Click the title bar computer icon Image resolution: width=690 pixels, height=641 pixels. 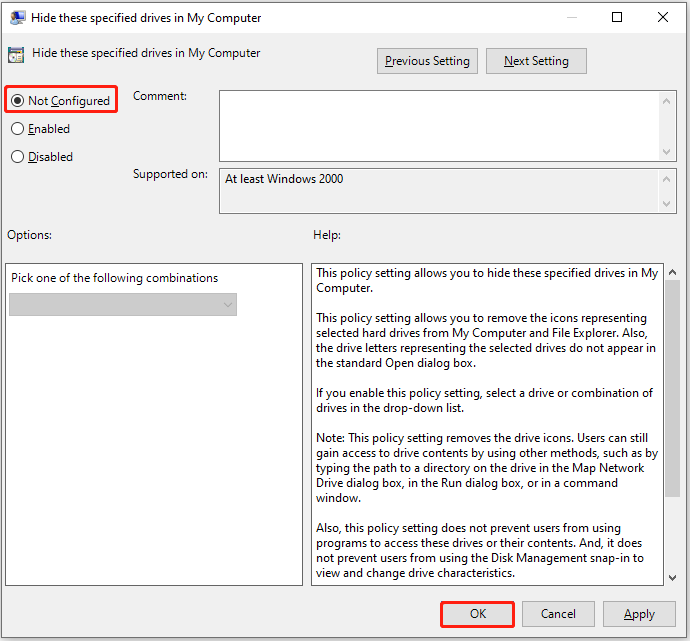click(x=18, y=18)
